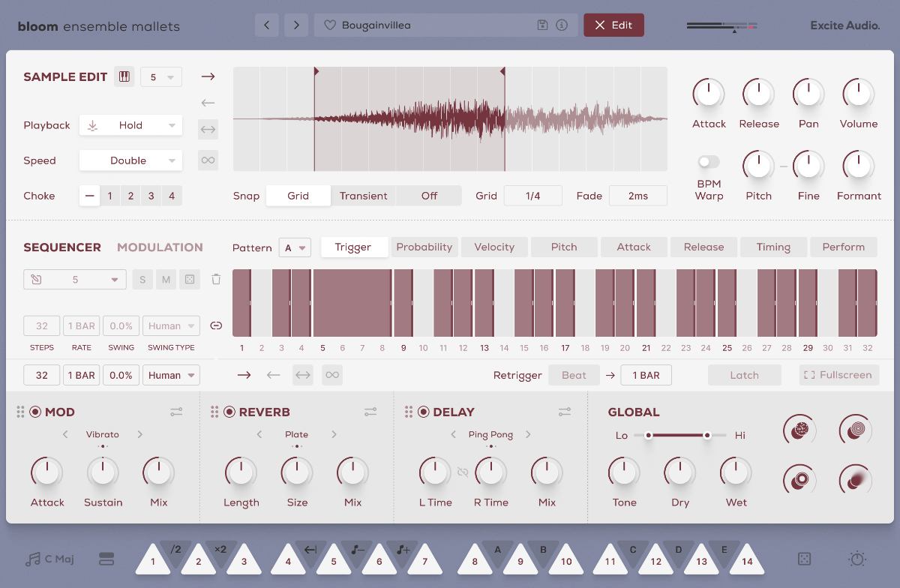Set sequencer direction to ping-pong arrow

tap(303, 375)
